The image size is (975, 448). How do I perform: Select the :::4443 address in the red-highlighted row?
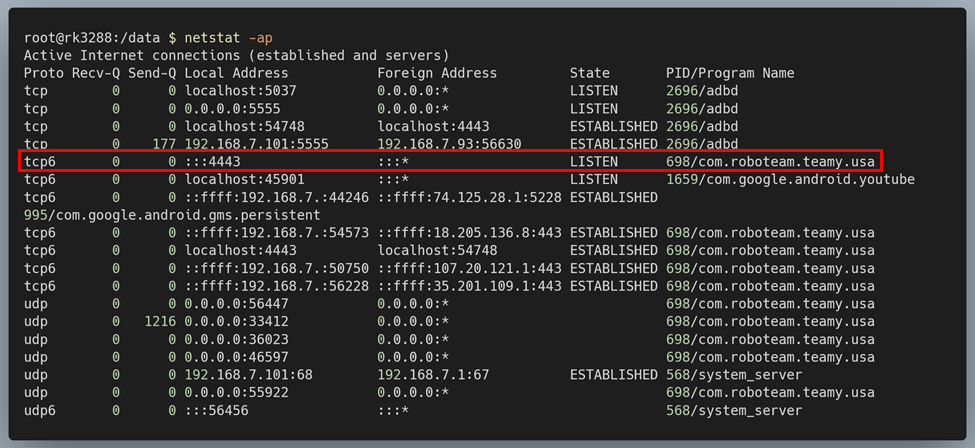[212, 161]
